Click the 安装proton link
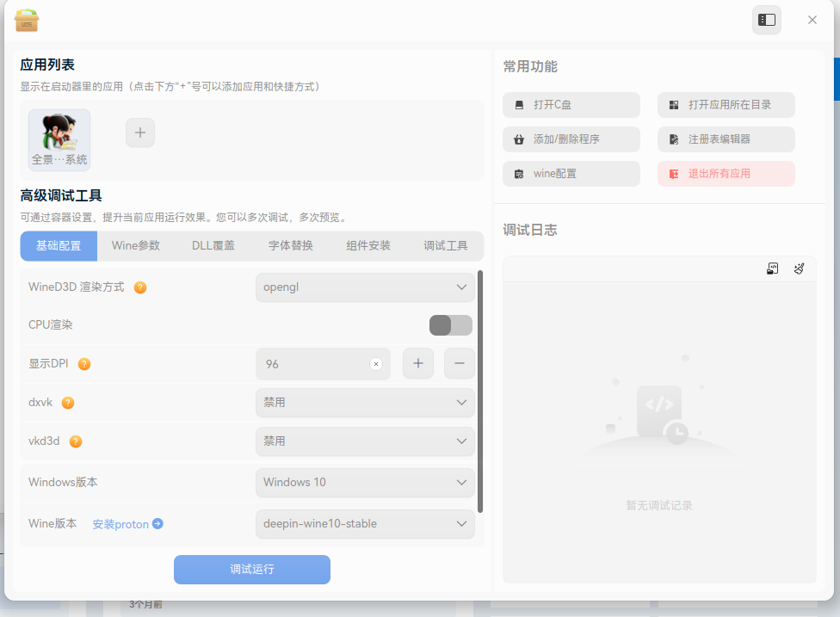 [x=120, y=524]
